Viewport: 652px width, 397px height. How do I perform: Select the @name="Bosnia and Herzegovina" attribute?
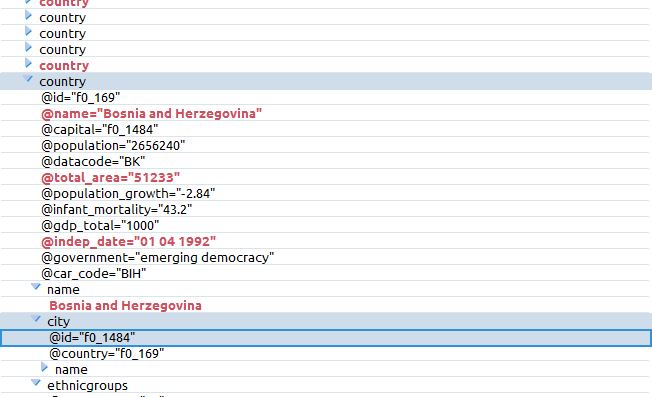coord(151,113)
